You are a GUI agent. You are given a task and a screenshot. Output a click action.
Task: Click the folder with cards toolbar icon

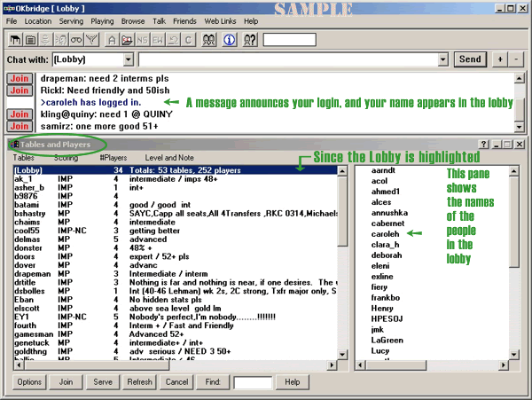click(x=127, y=40)
